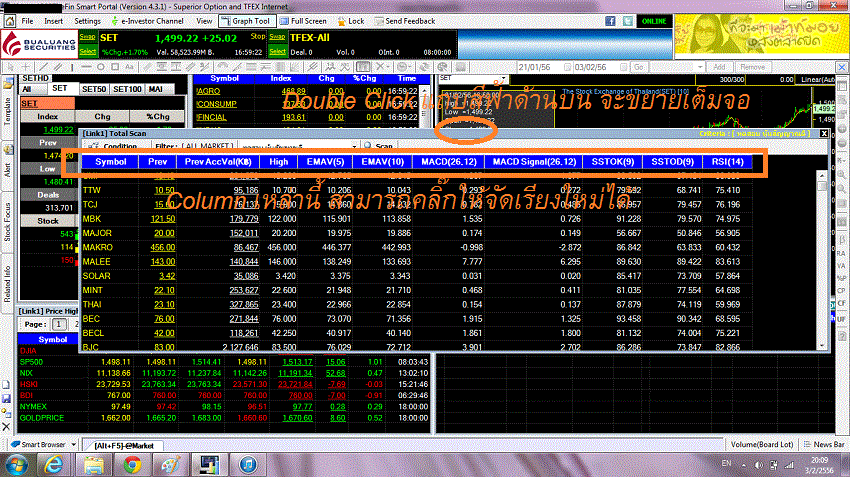850x477 pixels.
Task: Sort by the EMAV(5) column header
Action: (x=325, y=162)
